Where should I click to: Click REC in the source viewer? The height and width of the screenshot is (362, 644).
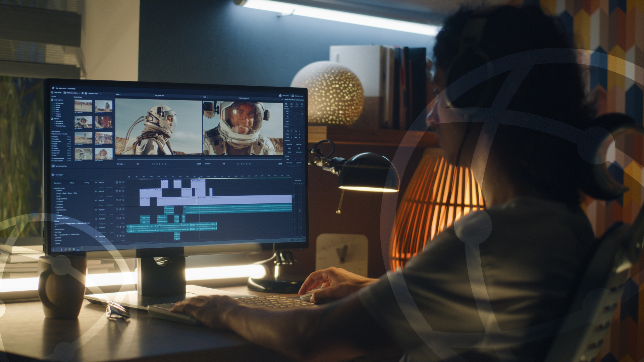[x=137, y=164]
